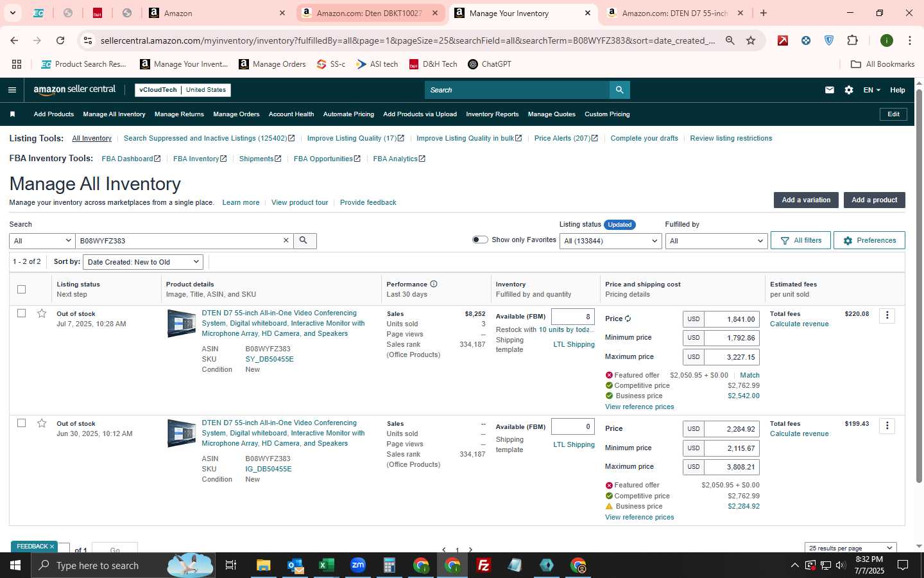Toggle Show only Favorites switch
Viewport: 924px width, 578px height.
coord(480,240)
